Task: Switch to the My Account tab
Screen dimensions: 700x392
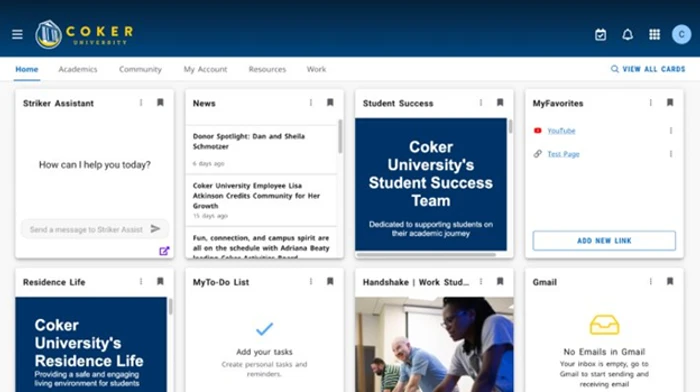Action: tap(205, 69)
